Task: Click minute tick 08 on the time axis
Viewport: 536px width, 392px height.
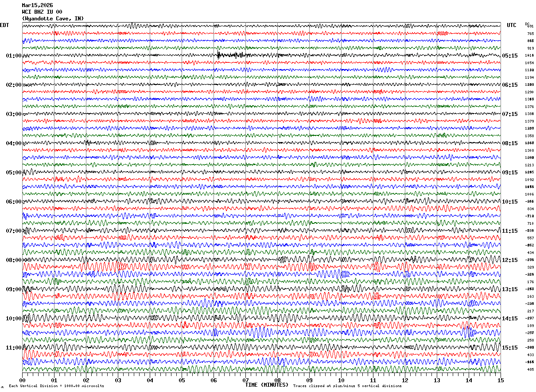Action: (x=277, y=380)
